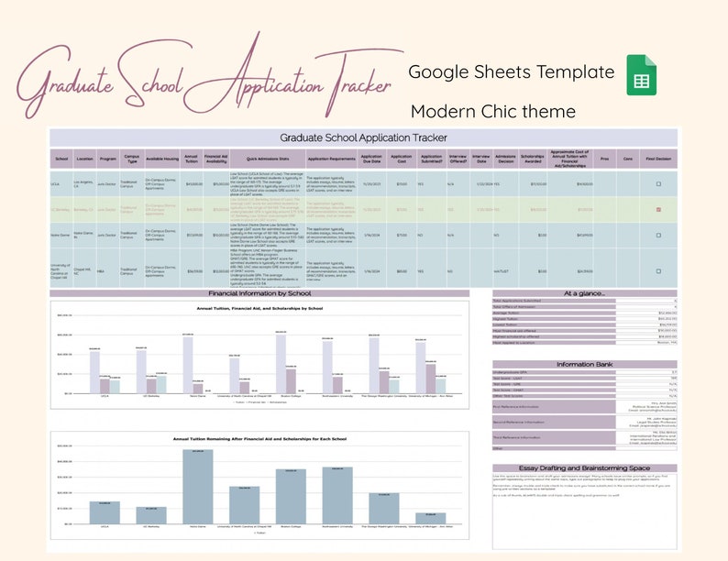Click inside the essay drafting text area
728x561 pixels.
pyautogui.click(x=585, y=511)
